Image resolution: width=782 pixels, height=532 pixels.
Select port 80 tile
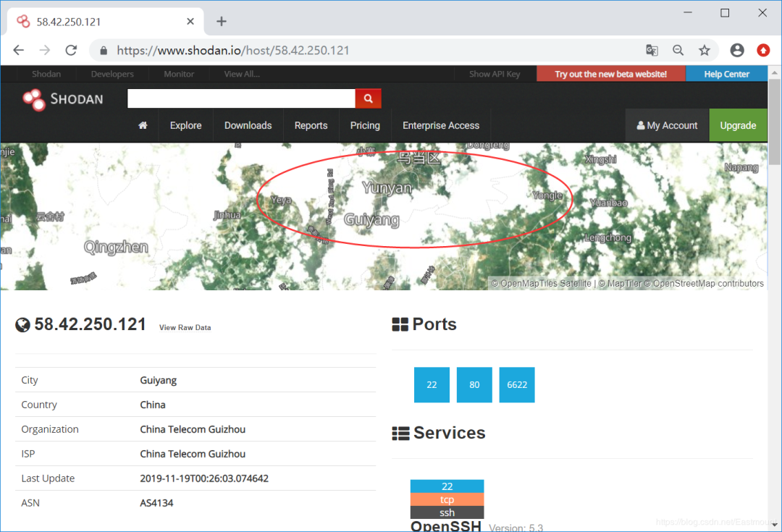click(474, 385)
